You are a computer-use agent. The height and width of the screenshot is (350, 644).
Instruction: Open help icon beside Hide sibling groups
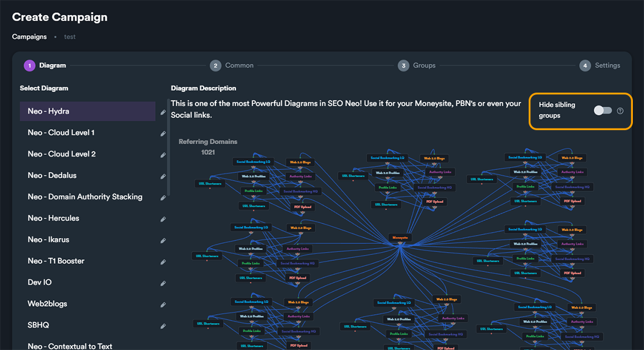coord(620,111)
